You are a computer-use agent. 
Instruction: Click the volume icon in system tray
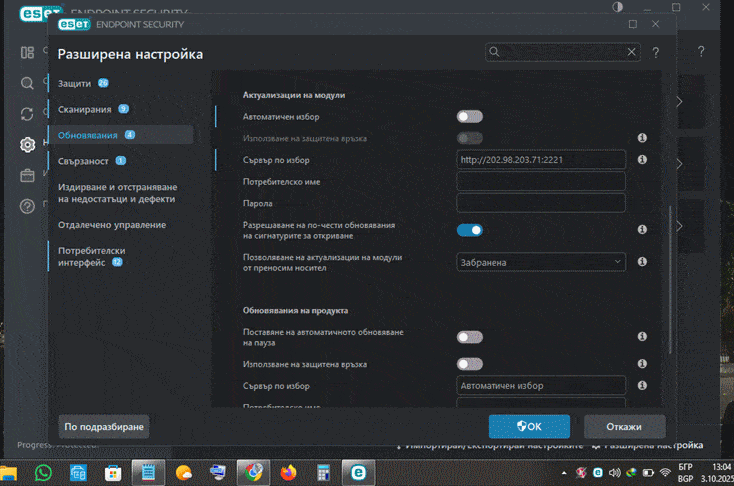pos(614,473)
